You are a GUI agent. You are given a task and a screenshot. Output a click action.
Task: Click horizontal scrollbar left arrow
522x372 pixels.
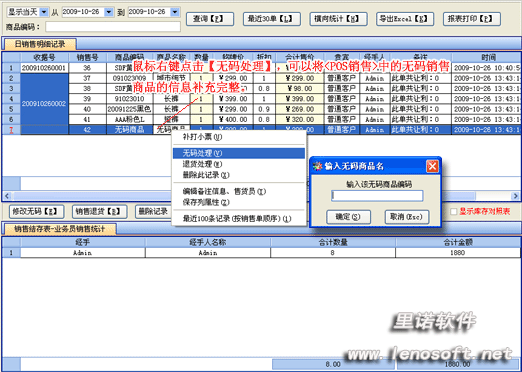point(7,196)
